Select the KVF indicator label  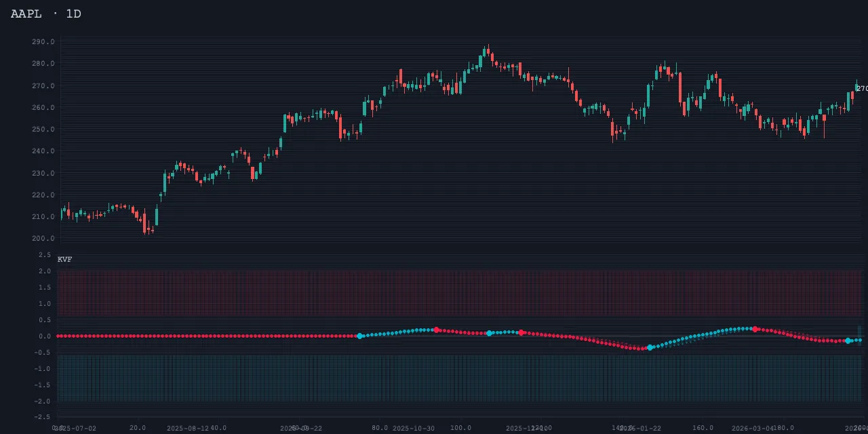point(64,260)
